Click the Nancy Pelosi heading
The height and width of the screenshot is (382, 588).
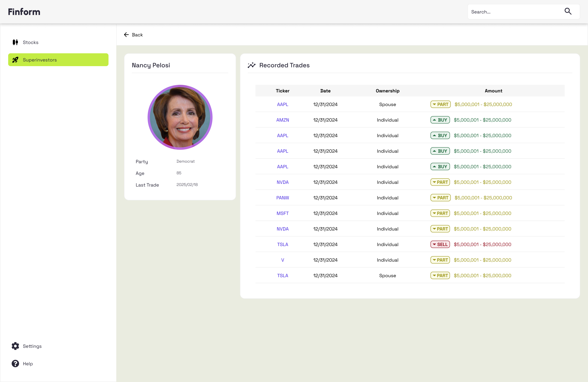point(151,65)
